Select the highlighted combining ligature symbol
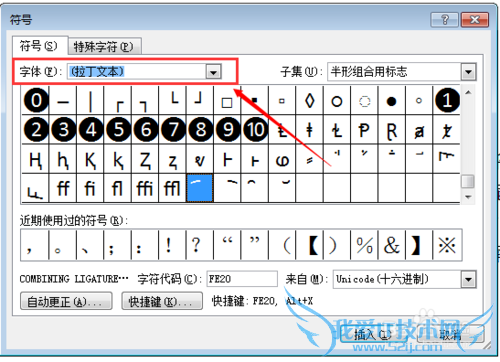 [200, 188]
